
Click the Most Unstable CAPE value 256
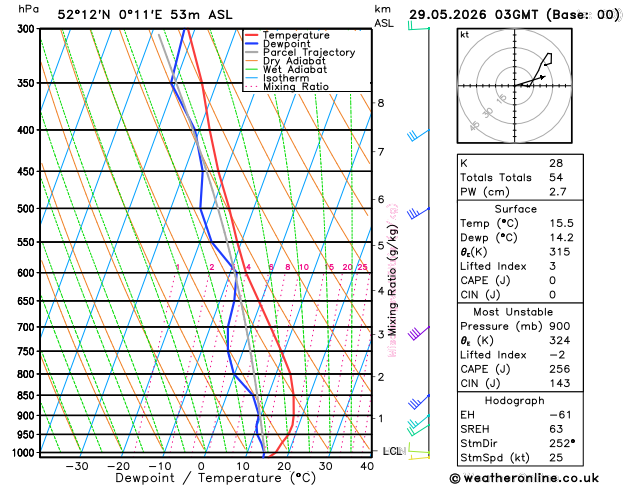pyautogui.click(x=560, y=369)
